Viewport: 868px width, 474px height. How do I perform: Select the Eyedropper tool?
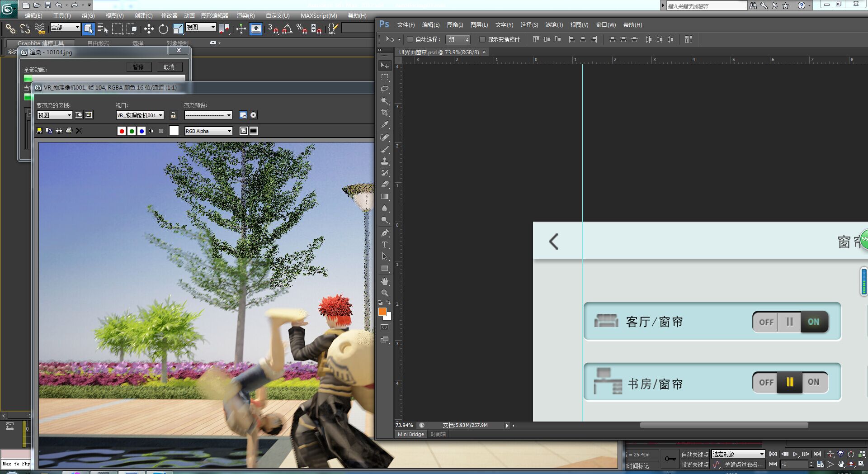[x=385, y=124]
